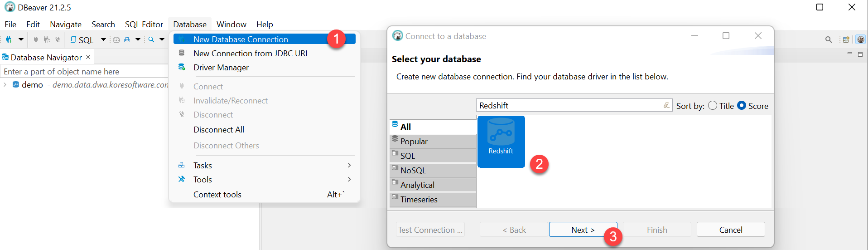Clear the driver search using the eraser icon

tap(666, 105)
